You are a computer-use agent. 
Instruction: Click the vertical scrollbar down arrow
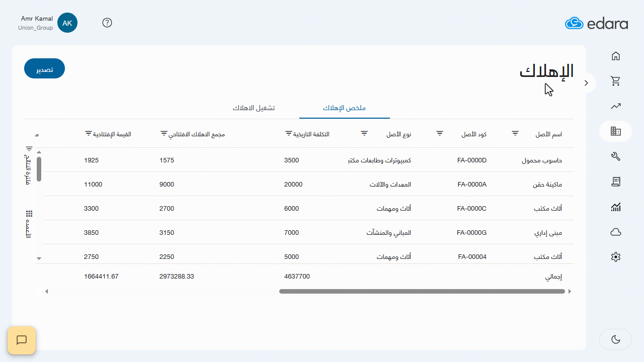pyautogui.click(x=39, y=258)
